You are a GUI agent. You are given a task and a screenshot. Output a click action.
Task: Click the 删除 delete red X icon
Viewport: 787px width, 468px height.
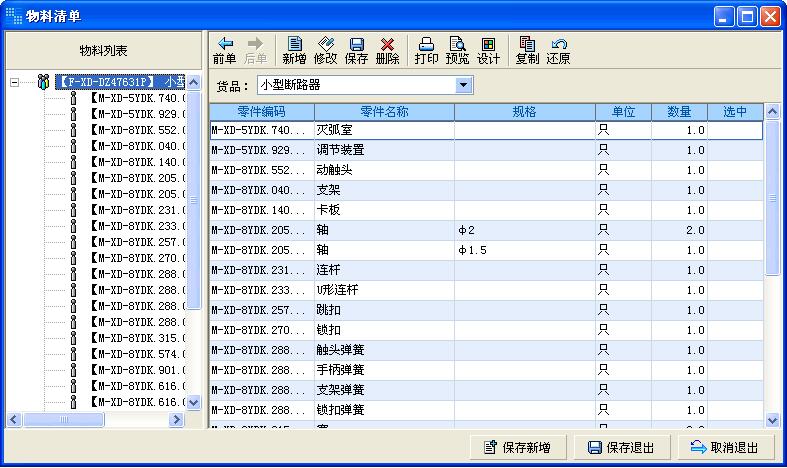(387, 45)
